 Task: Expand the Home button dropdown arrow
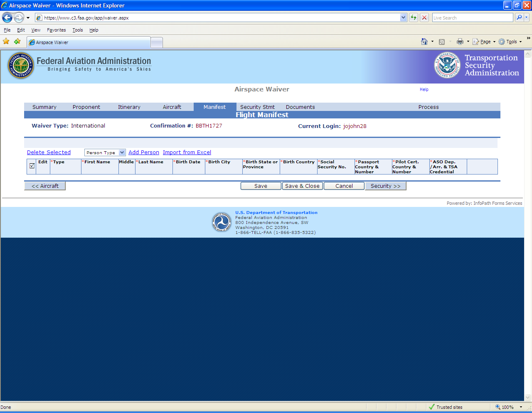click(432, 42)
